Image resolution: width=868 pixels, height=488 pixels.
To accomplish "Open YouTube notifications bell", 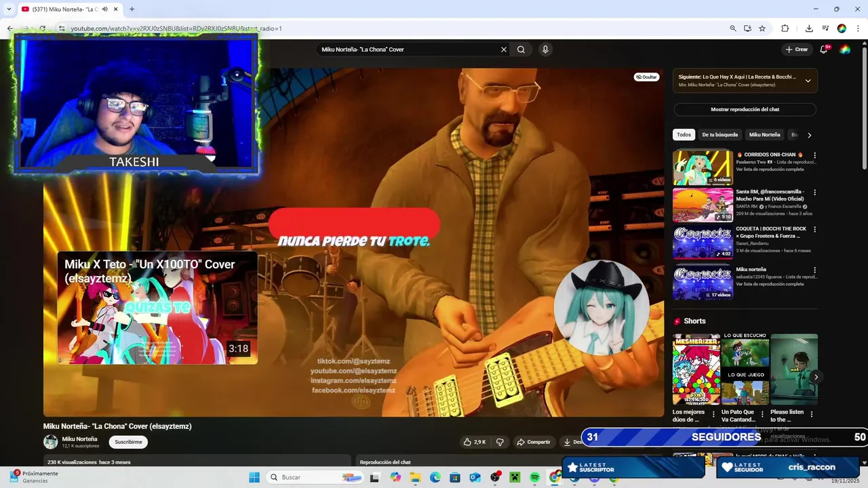I will 824,49.
